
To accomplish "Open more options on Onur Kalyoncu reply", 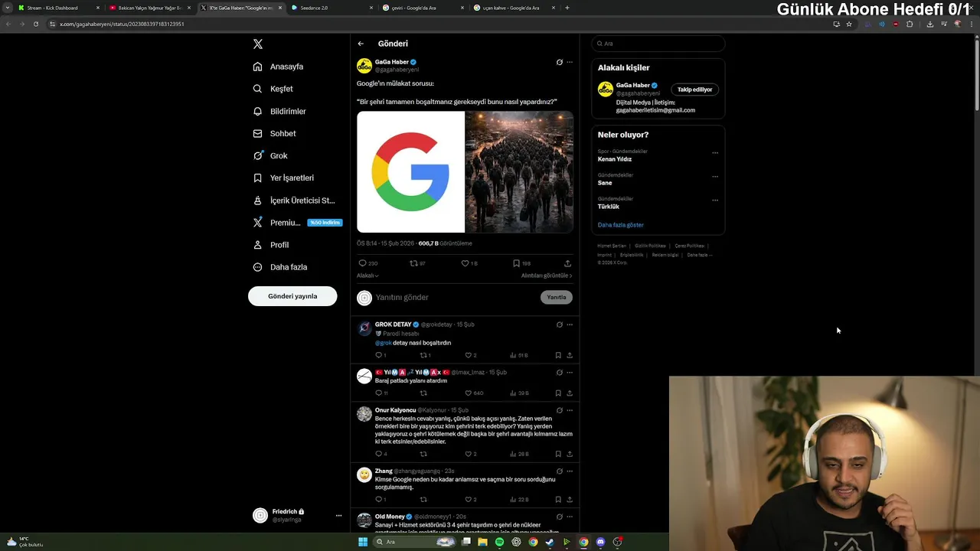I will 569,410.
